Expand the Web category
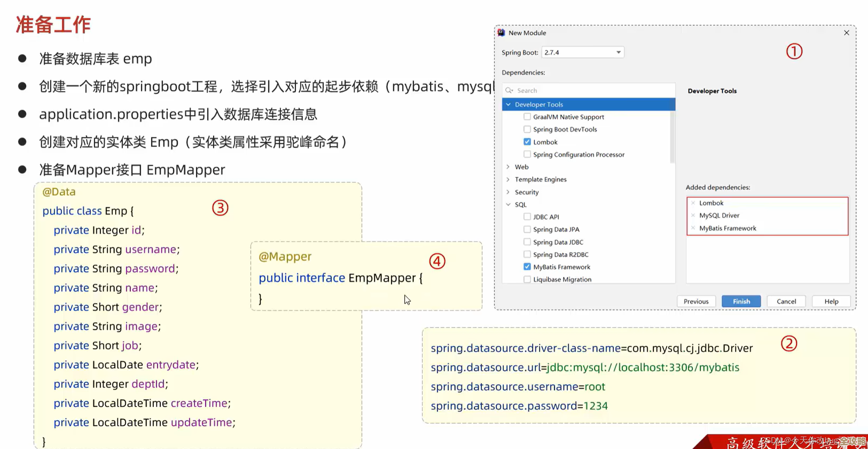 [508, 167]
